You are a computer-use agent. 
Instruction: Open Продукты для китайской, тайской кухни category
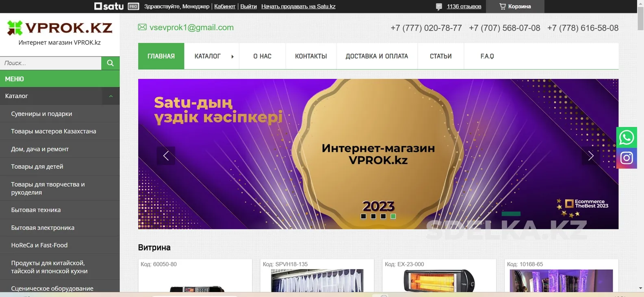(60, 267)
